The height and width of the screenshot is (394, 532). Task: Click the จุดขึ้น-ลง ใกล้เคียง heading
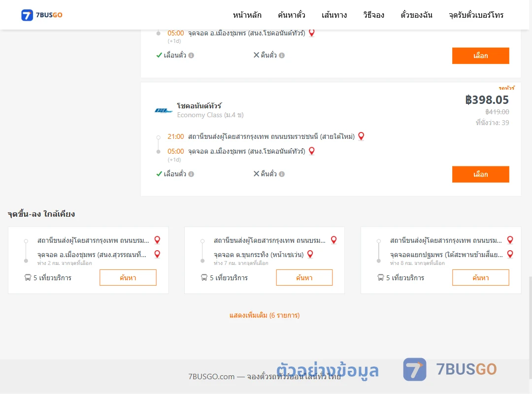(41, 214)
